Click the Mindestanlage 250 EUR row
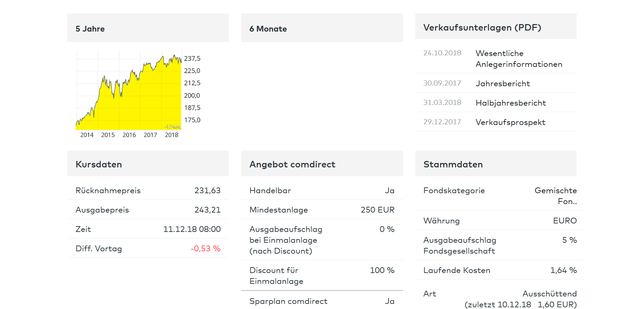The width and height of the screenshot is (644, 309). click(x=322, y=210)
